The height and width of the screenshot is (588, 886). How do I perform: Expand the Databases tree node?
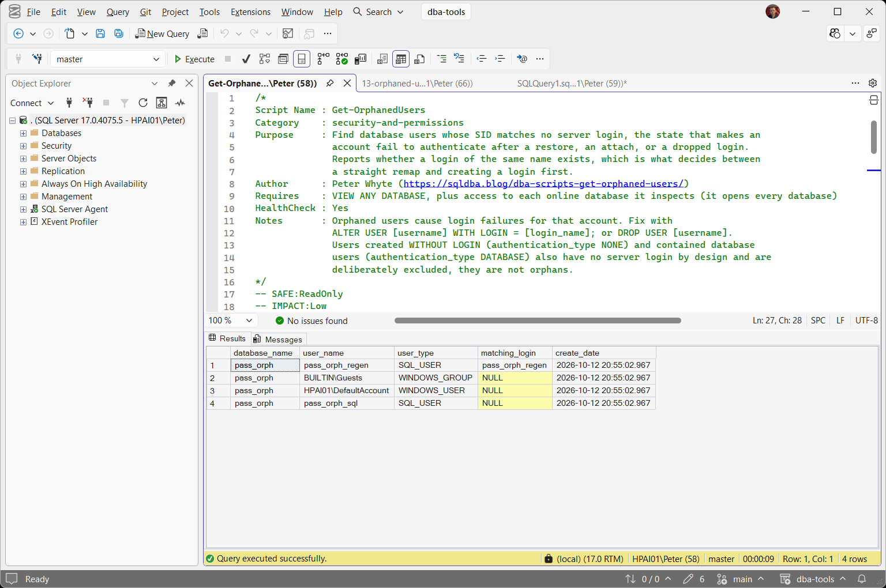(x=23, y=133)
